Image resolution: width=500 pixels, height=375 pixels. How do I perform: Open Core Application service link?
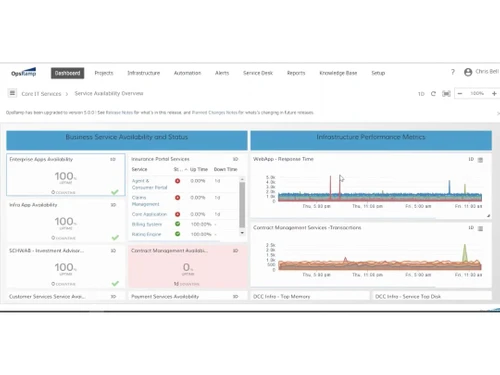[x=149, y=214]
